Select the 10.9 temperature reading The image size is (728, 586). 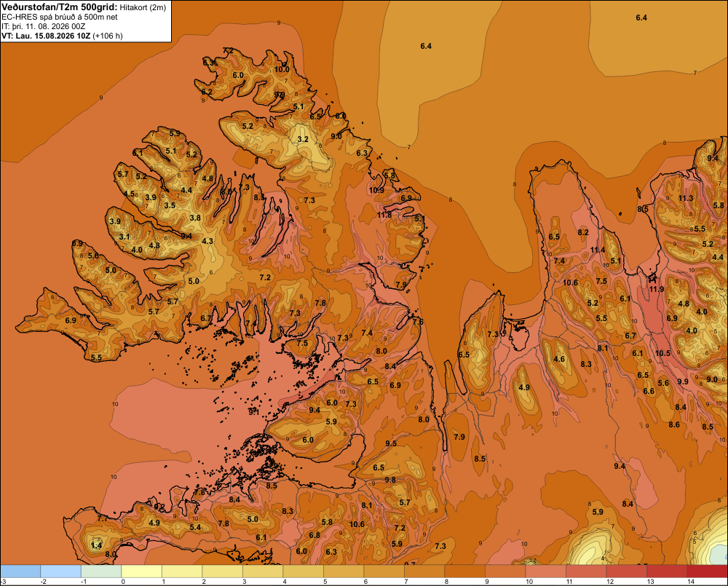(376, 191)
